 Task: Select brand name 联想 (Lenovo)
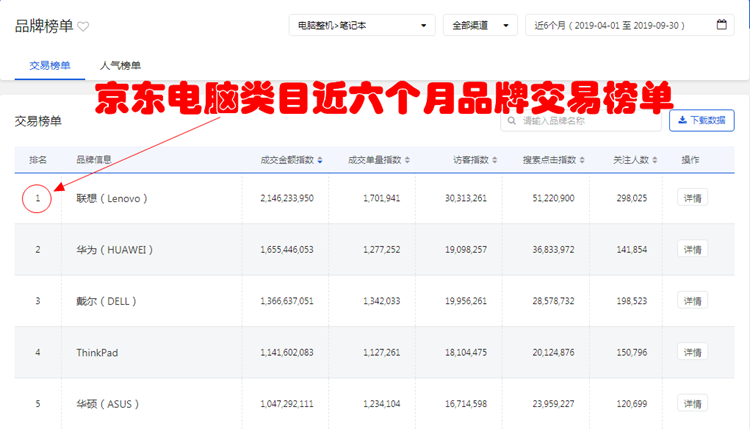[112, 198]
